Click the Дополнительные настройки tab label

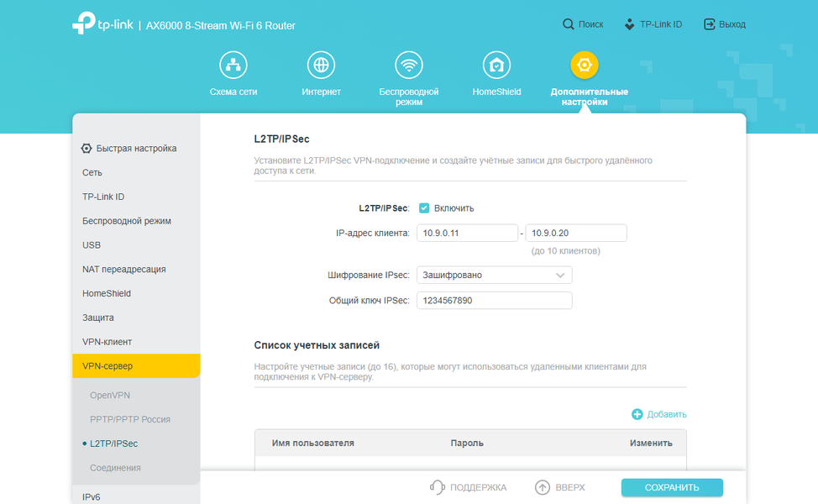click(x=589, y=97)
